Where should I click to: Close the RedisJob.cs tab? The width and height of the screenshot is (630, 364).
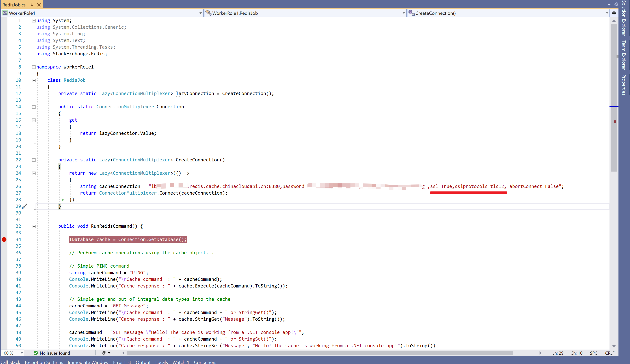(39, 5)
